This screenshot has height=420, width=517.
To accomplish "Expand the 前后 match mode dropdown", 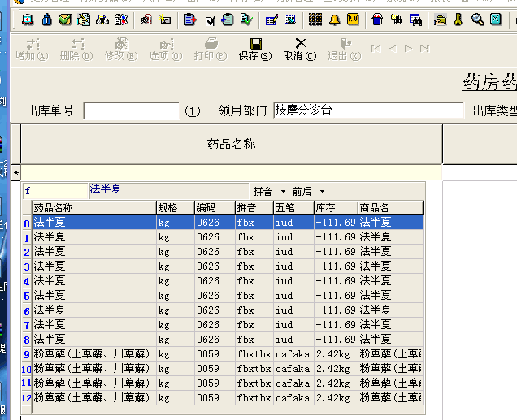I will (308, 191).
